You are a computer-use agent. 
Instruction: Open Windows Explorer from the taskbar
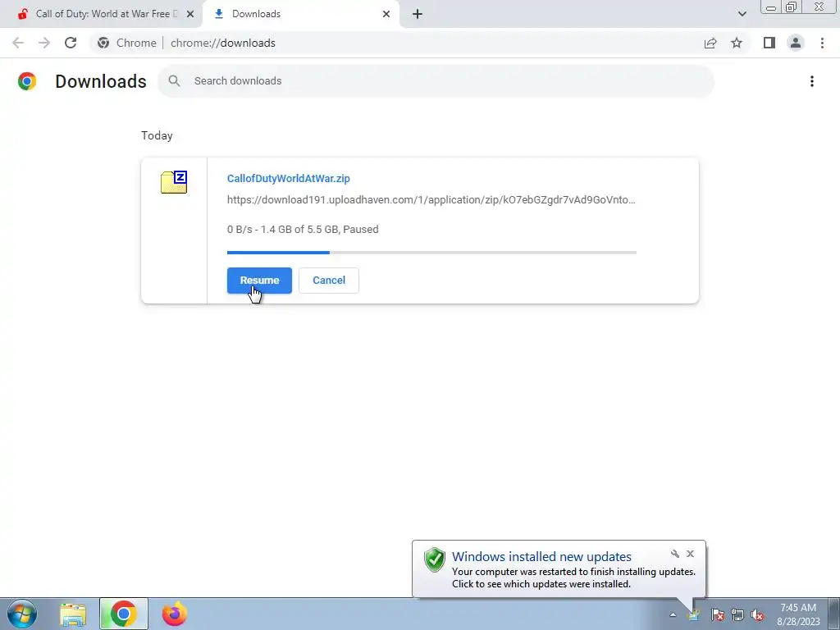73,614
